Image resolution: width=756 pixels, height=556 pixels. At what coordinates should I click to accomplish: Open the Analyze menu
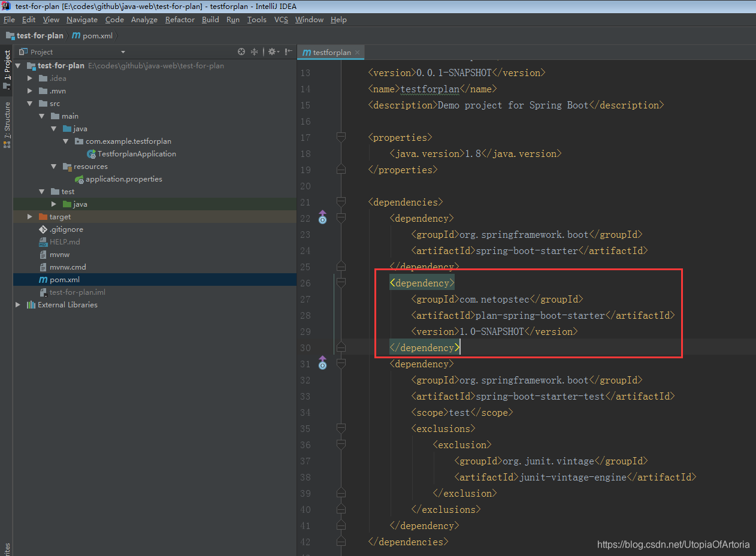(144, 20)
